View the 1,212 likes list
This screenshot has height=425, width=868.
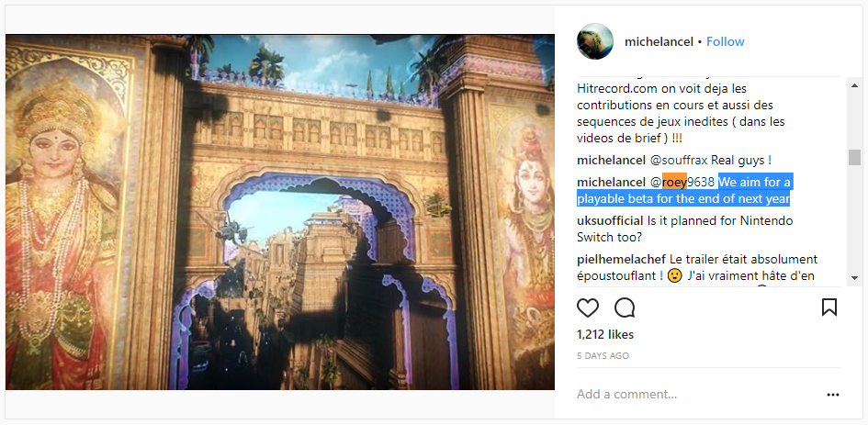[605, 334]
